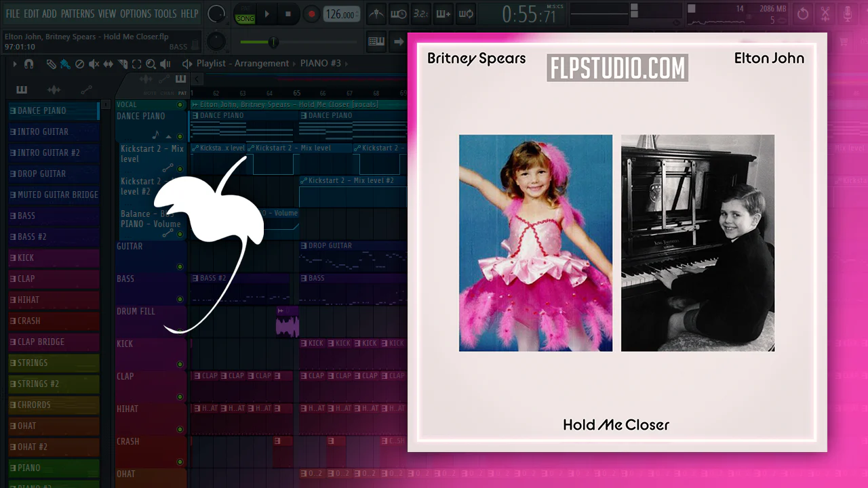Select the playlist Paint brush tool

[65, 64]
